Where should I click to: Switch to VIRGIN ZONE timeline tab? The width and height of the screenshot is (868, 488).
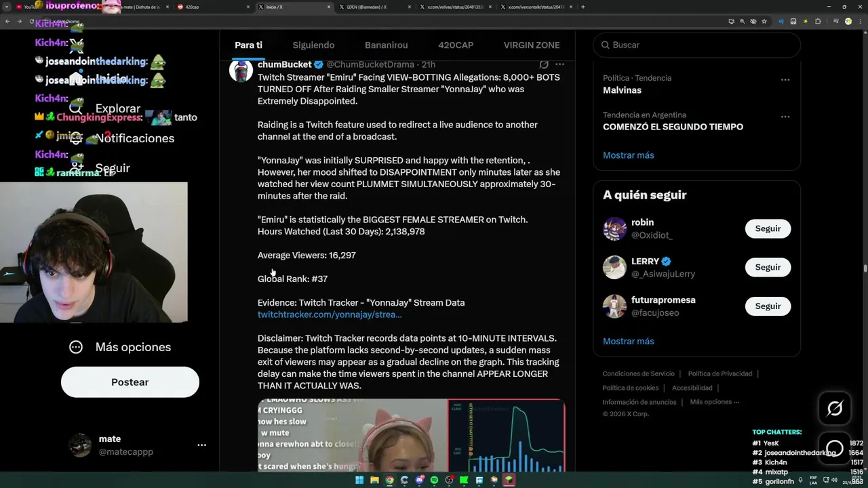click(532, 45)
